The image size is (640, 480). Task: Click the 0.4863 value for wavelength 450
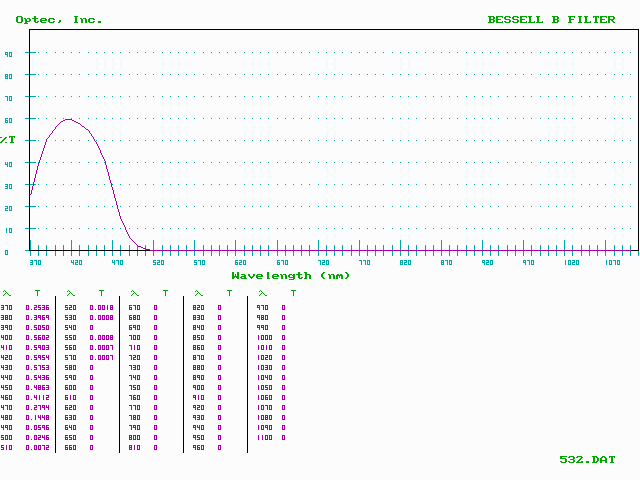point(39,387)
